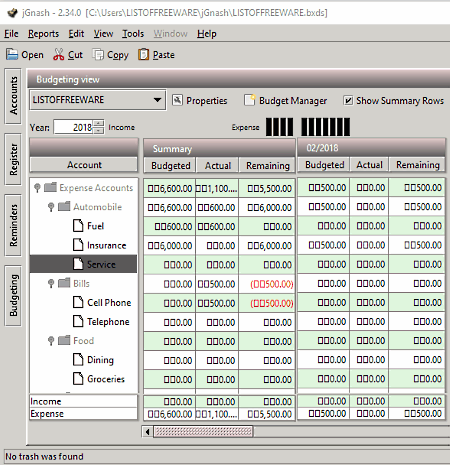The width and height of the screenshot is (450, 465).
Task: Click the Copy pages icon
Action: pos(98,54)
